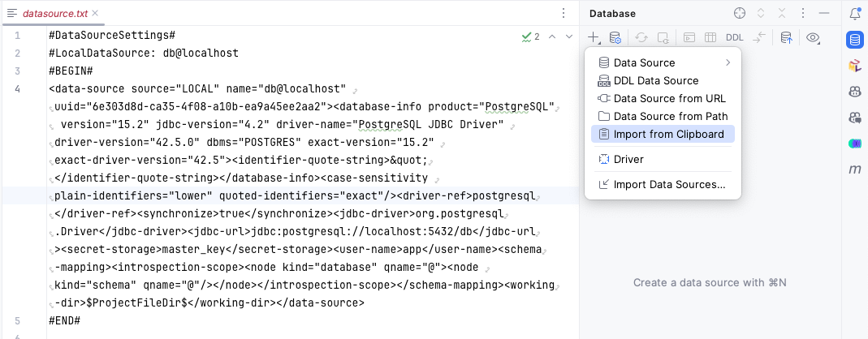This screenshot has height=339, width=868.
Task: Click the #END# line
Action: coord(65,320)
